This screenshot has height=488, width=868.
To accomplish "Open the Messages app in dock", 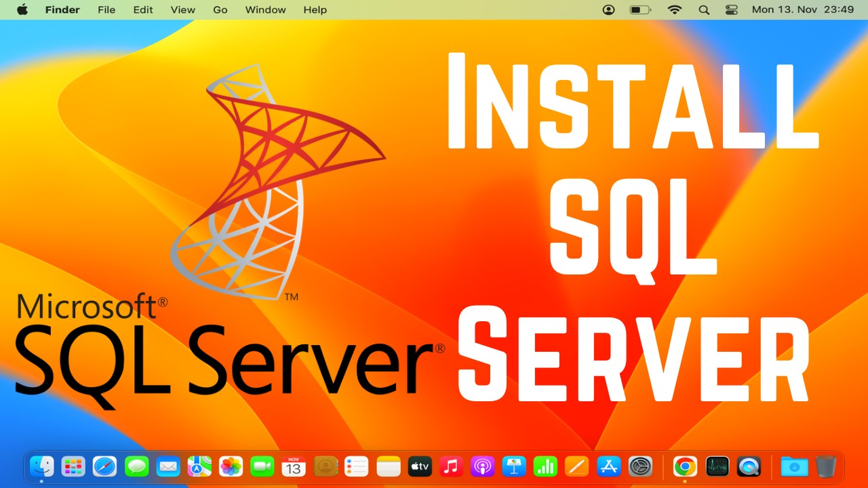I will (137, 466).
